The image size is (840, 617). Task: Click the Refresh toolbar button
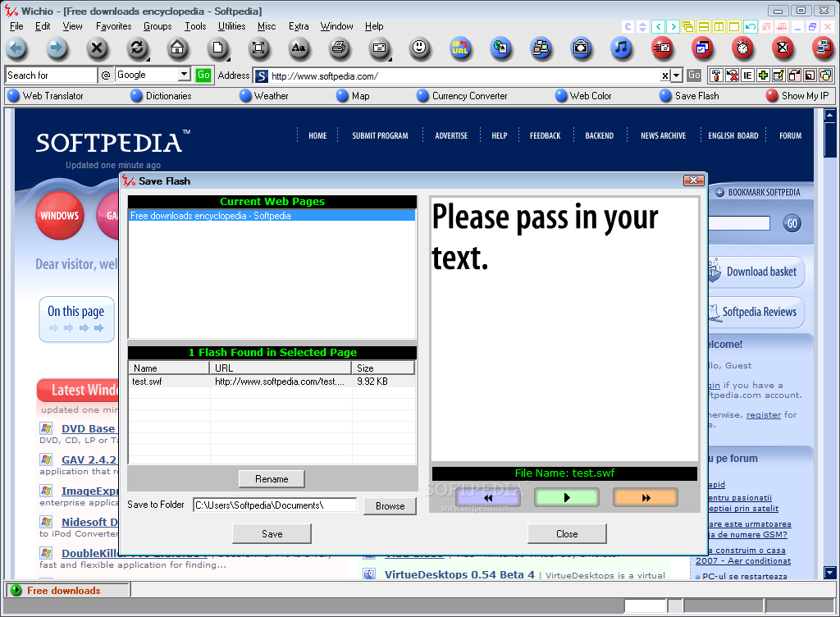[x=137, y=48]
